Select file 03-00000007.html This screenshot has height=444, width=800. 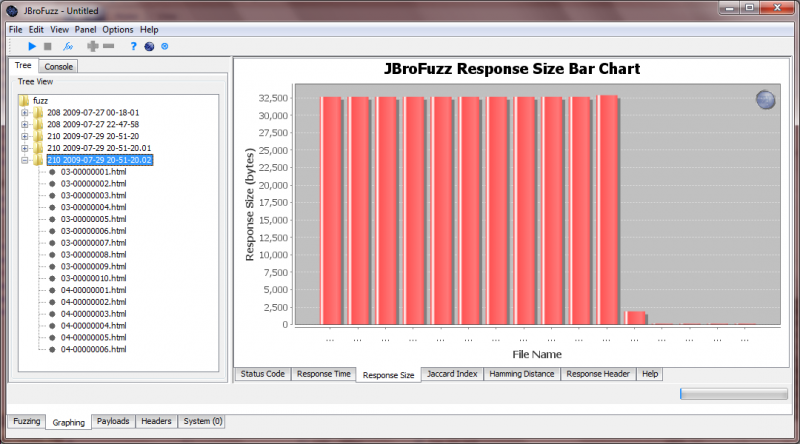pos(93,243)
